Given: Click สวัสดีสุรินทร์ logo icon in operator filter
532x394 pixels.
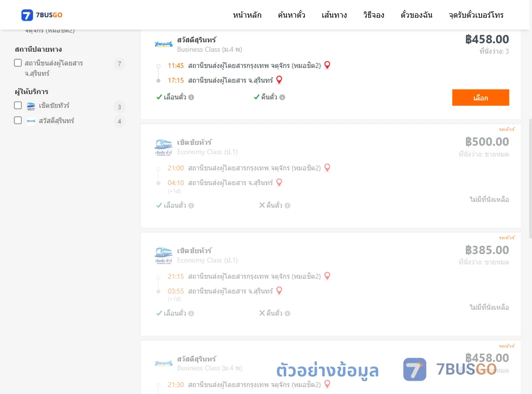Looking at the screenshot, I should point(31,121).
